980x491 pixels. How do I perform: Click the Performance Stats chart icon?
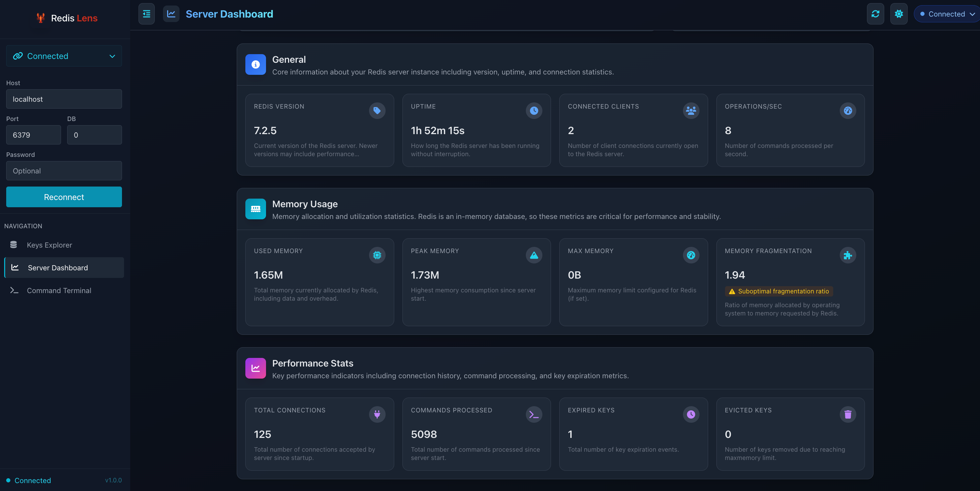[x=256, y=368]
